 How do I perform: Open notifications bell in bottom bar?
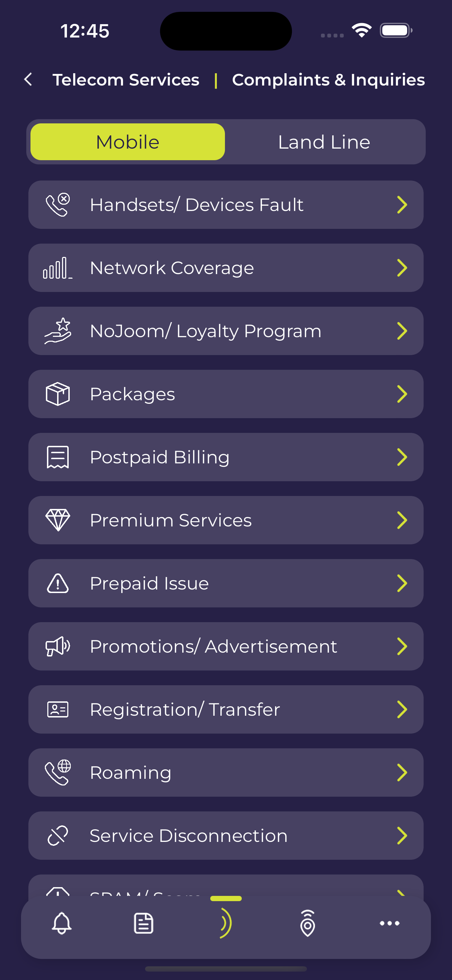(x=62, y=923)
